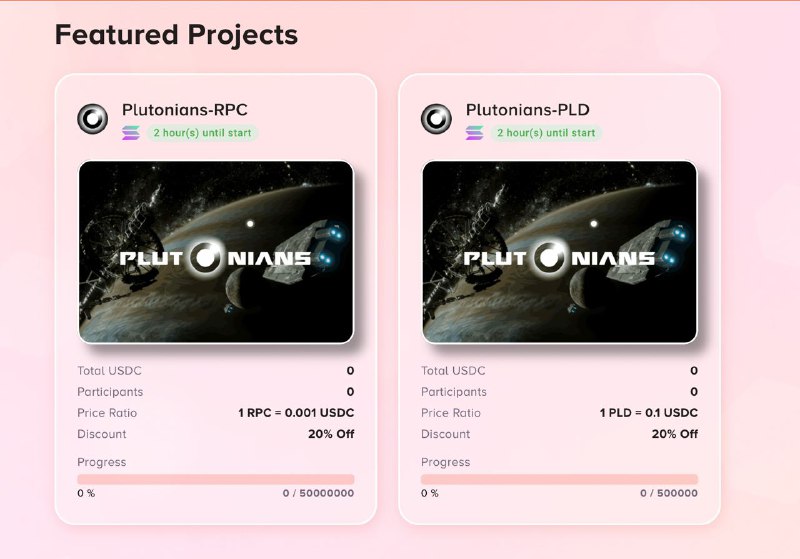Viewport: 800px width, 559px height.
Task: Click the Solana icon on PLD card
Action: (x=475, y=133)
